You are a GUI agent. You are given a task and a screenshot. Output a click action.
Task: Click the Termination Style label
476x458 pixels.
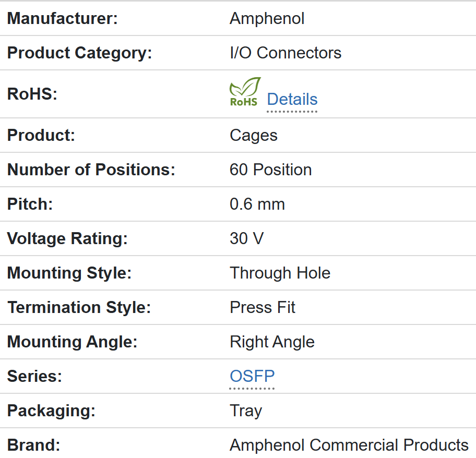[x=79, y=307]
